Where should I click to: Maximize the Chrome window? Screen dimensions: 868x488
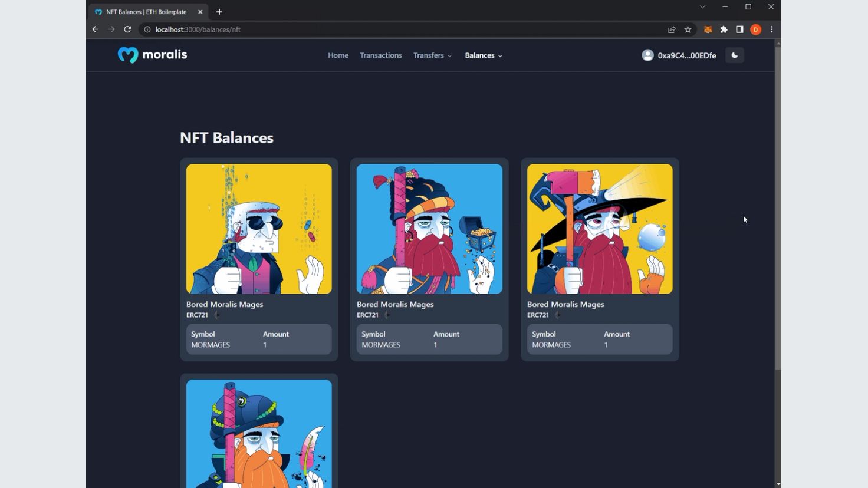tap(748, 7)
